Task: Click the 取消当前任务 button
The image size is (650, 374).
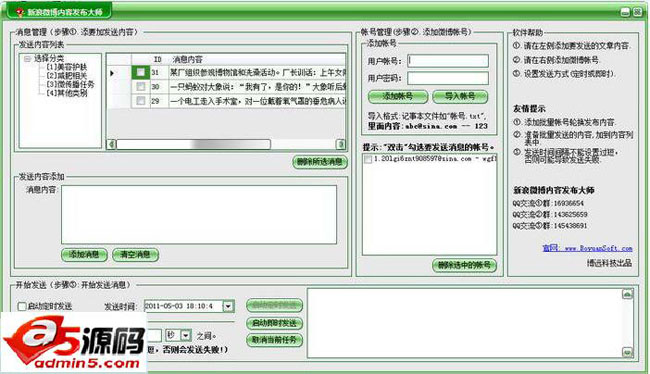Action: point(274,340)
